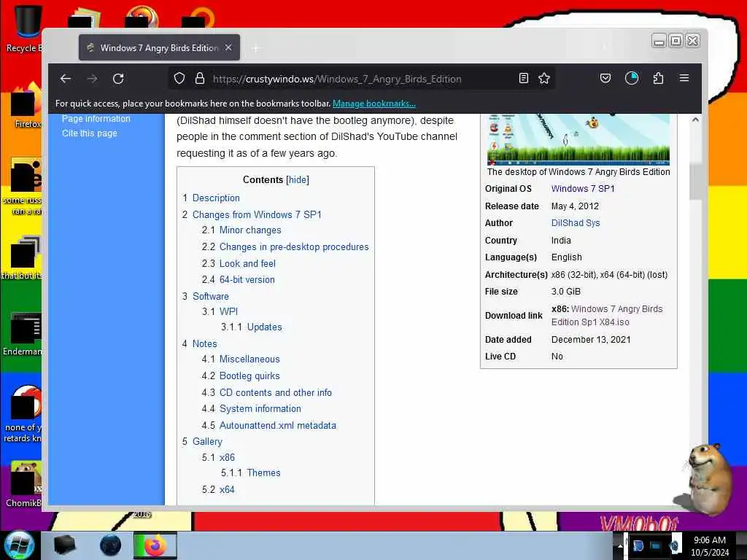Open the Windows 7 SP1 infobox link
This screenshot has width=747, height=560.
(583, 189)
